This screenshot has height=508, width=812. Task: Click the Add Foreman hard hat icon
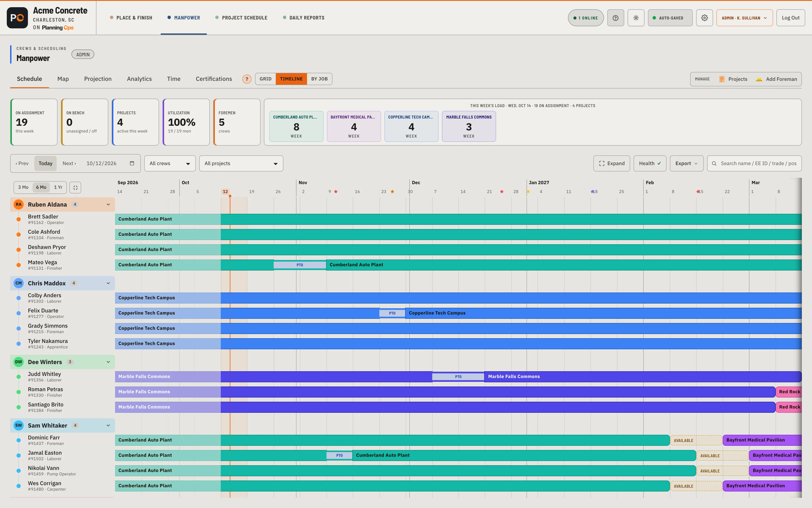coord(759,79)
